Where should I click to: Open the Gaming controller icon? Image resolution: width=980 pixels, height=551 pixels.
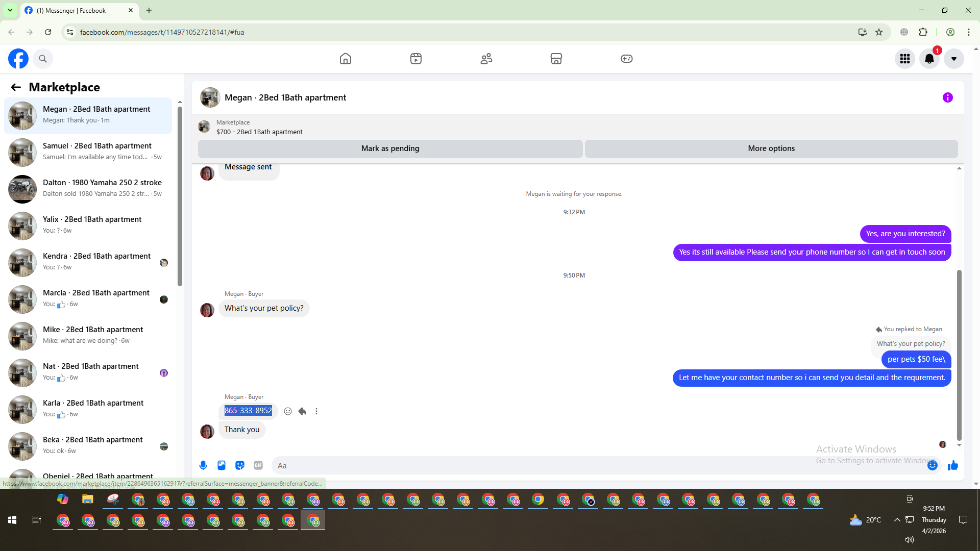(x=627, y=59)
